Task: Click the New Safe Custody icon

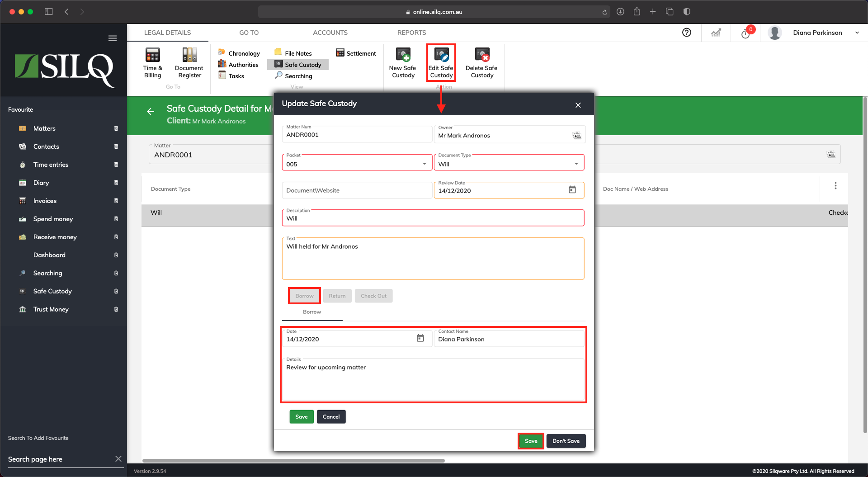Action: [x=402, y=56]
